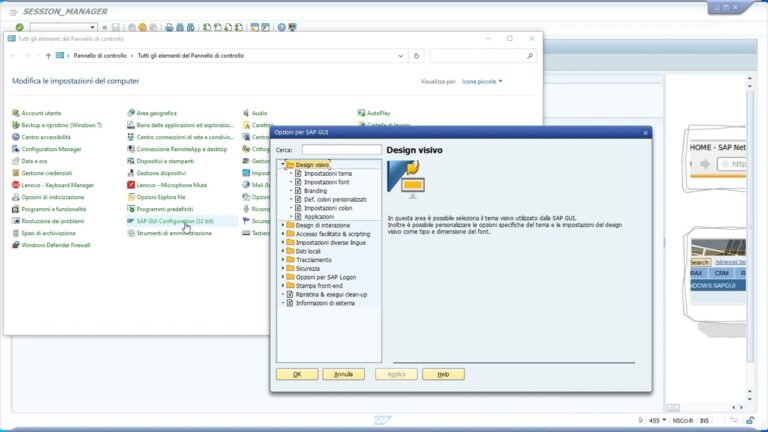Click the Generate Shortcut icon in SAP toolbar
The image size is (768, 432).
coord(265,27)
